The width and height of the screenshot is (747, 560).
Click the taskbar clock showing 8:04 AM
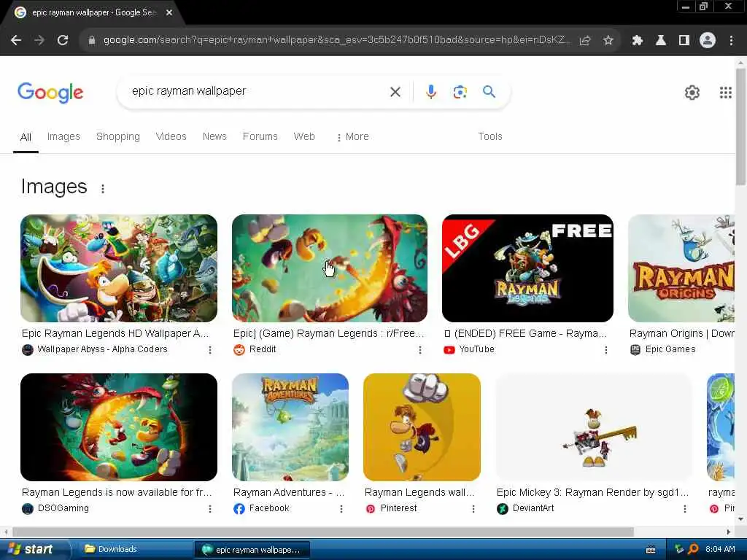tap(720, 550)
